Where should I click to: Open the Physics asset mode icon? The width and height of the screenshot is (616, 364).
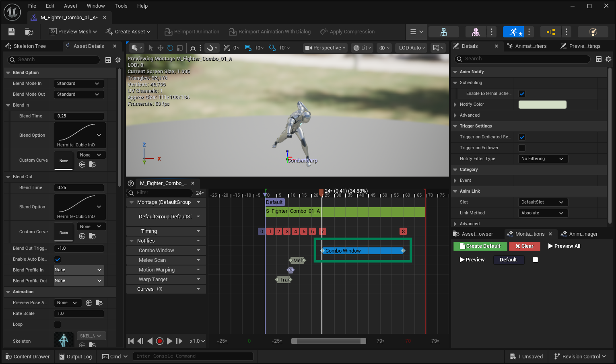click(x=593, y=32)
